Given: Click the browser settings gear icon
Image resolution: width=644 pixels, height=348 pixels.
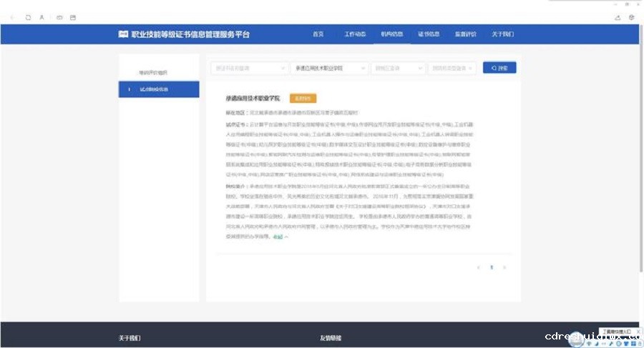Looking at the screenshot, I should [x=632, y=17].
